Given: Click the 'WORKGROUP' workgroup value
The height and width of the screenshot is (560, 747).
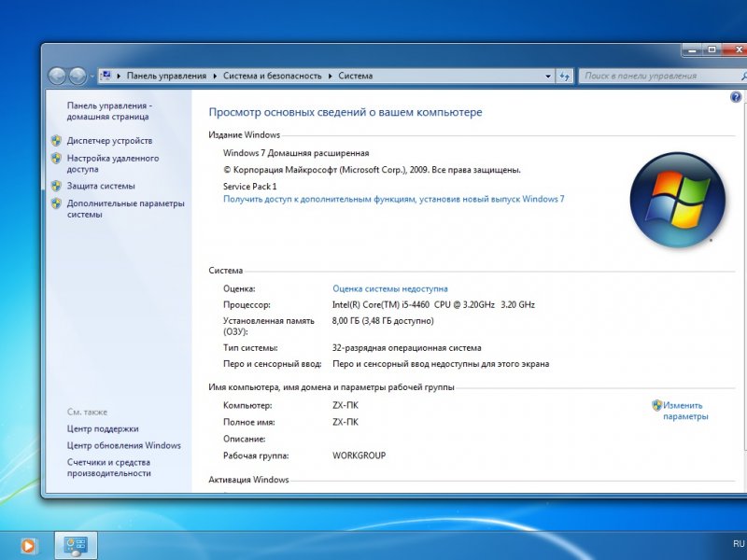Looking at the screenshot, I should tap(359, 455).
